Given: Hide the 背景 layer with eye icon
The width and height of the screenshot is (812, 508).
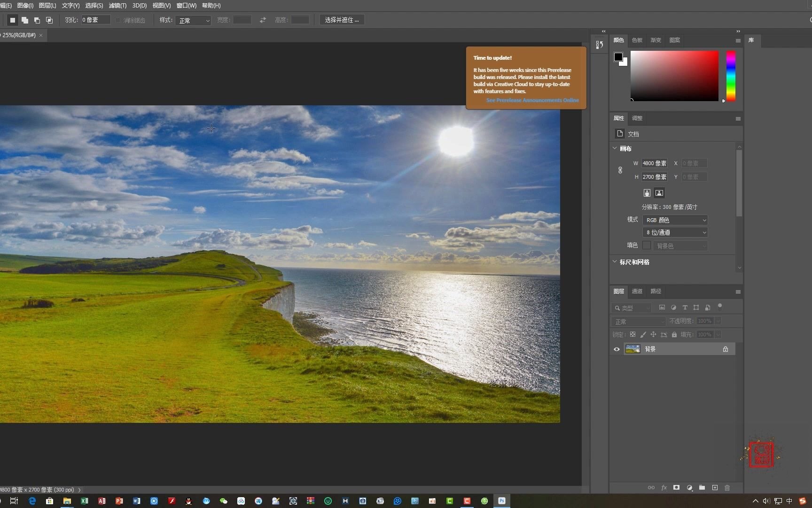Looking at the screenshot, I should (x=617, y=349).
